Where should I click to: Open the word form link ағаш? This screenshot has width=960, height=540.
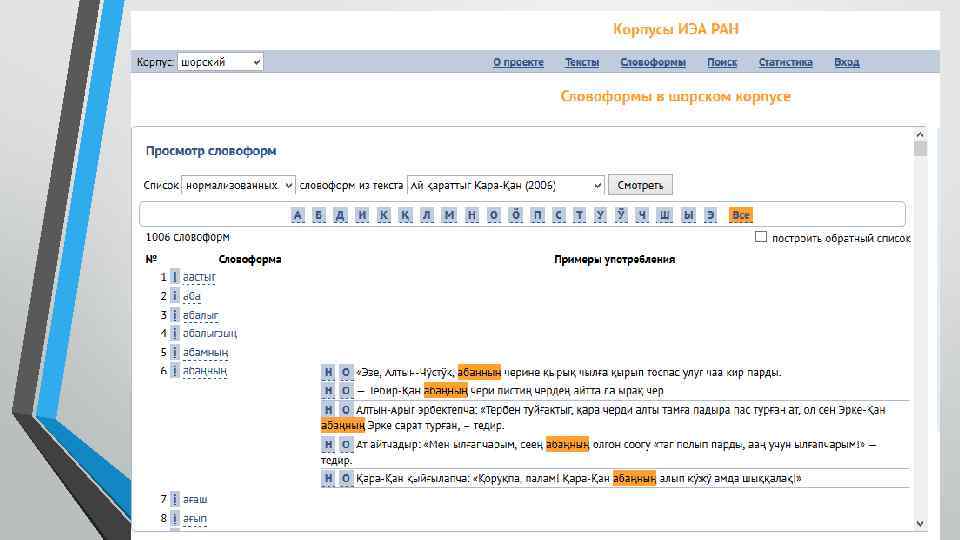pos(195,500)
